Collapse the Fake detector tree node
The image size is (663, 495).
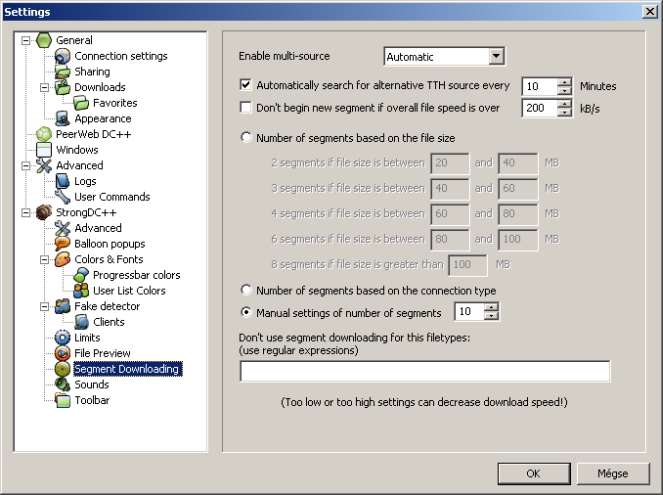(x=45, y=307)
